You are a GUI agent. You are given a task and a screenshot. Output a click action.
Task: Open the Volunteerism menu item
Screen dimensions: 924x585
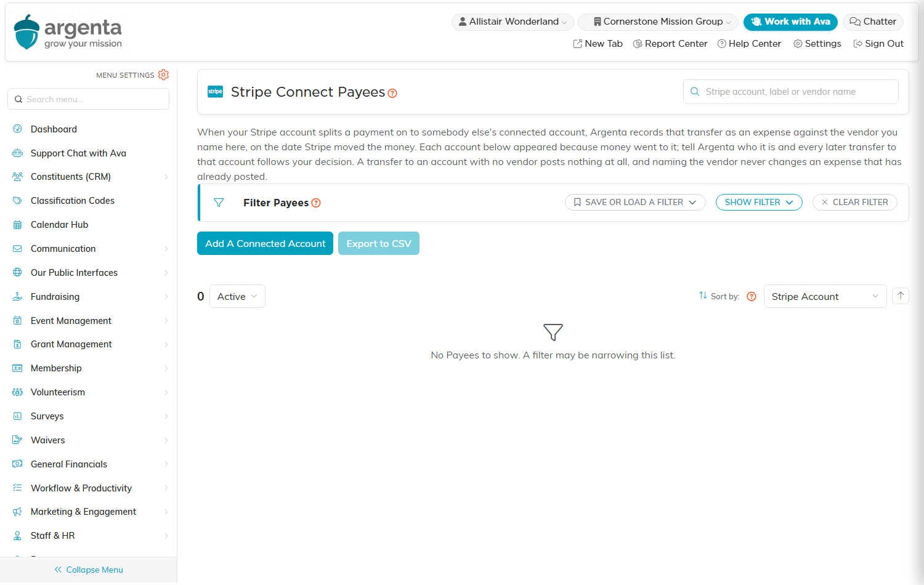coord(58,392)
